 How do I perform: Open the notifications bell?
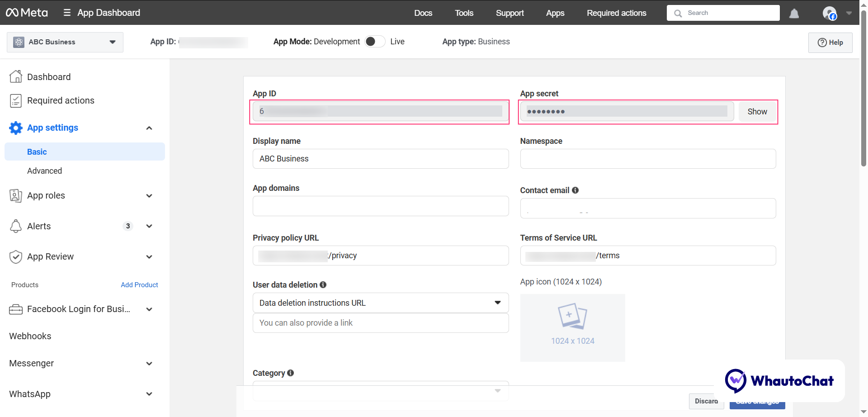pos(794,13)
